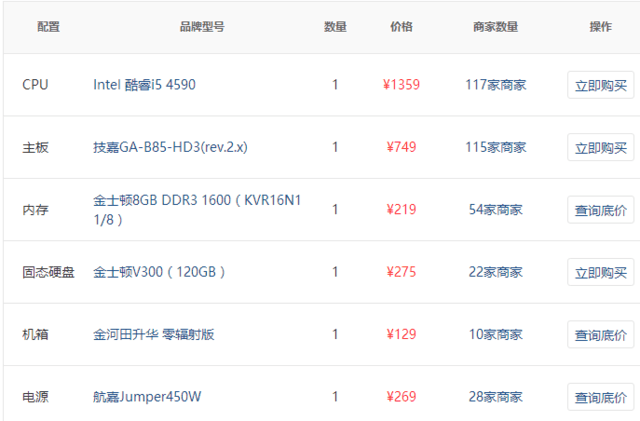640x421 pixels.
Task: Select the ¥749 price
Action: tap(401, 147)
